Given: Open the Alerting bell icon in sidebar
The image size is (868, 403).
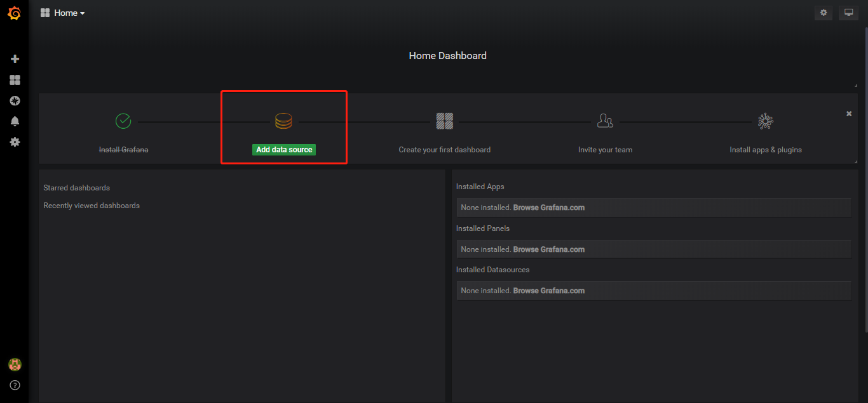Looking at the screenshot, I should pos(15,121).
